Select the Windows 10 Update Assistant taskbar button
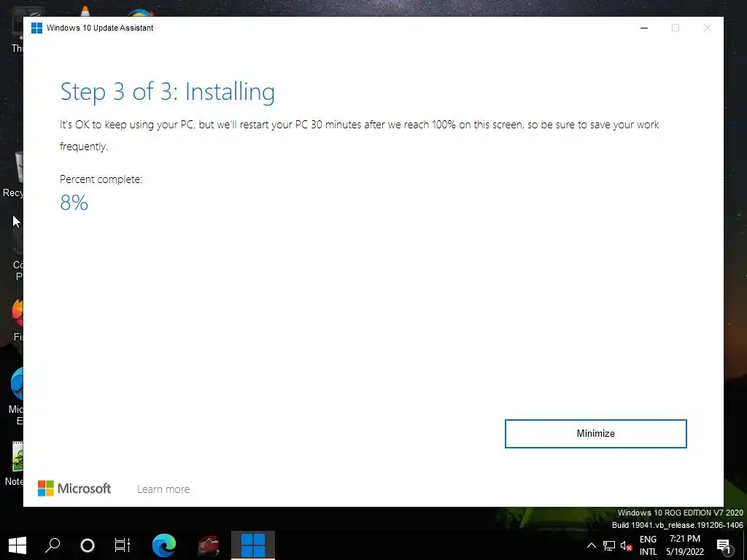This screenshot has height=560, width=747. pyautogui.click(x=253, y=545)
